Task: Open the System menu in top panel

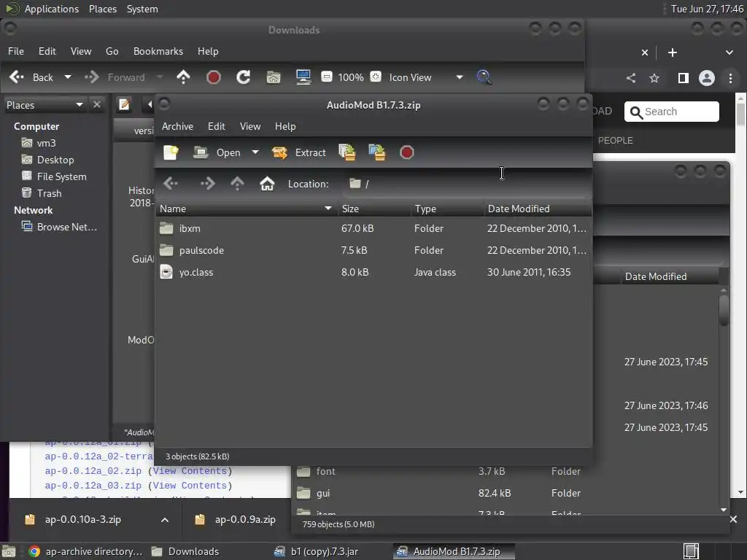Action: [142, 9]
